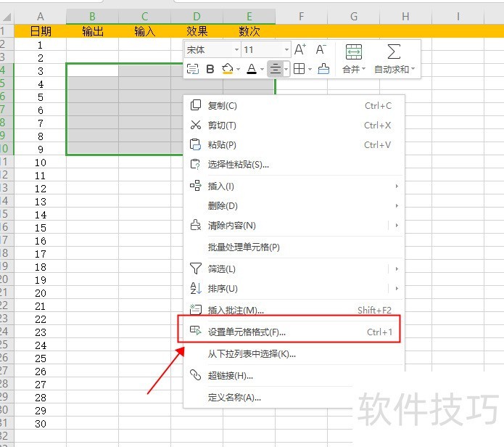
Task: Click the scissors icon next to 剪切
Action: click(195, 125)
